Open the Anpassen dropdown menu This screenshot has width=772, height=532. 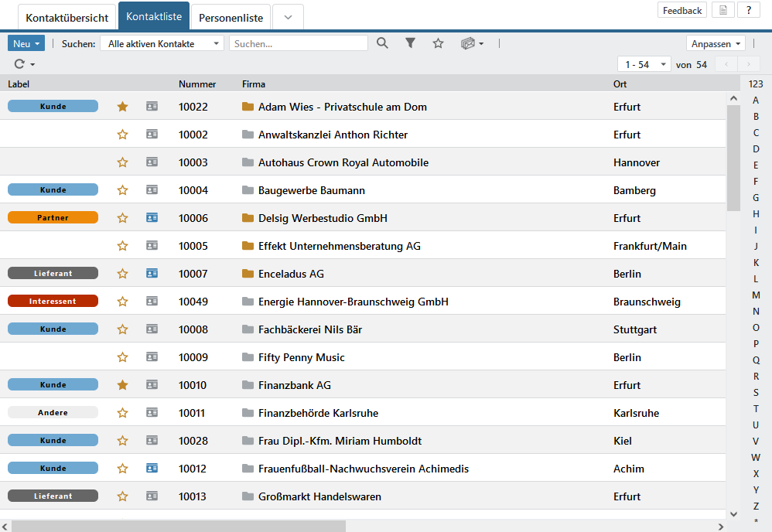(x=716, y=44)
